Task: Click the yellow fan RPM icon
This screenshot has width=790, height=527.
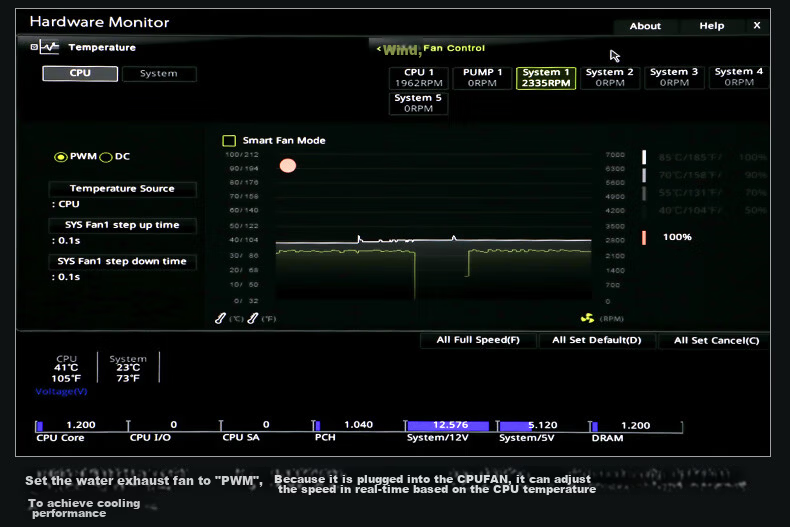Action: pyautogui.click(x=587, y=318)
